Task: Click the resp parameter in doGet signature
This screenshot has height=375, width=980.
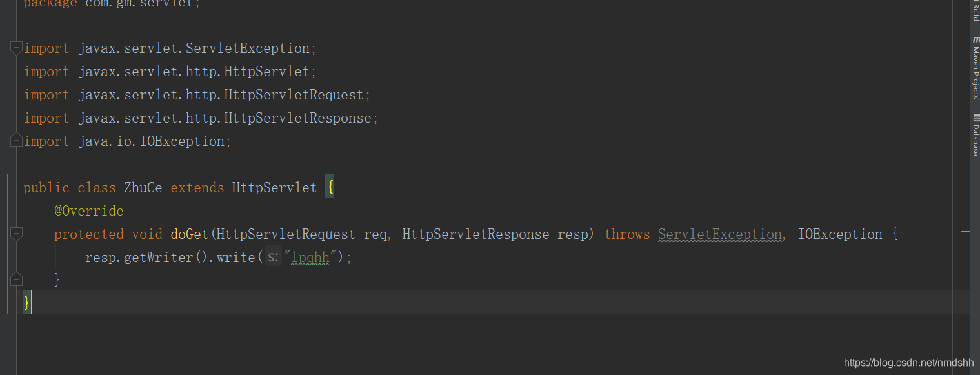Action: [573, 234]
